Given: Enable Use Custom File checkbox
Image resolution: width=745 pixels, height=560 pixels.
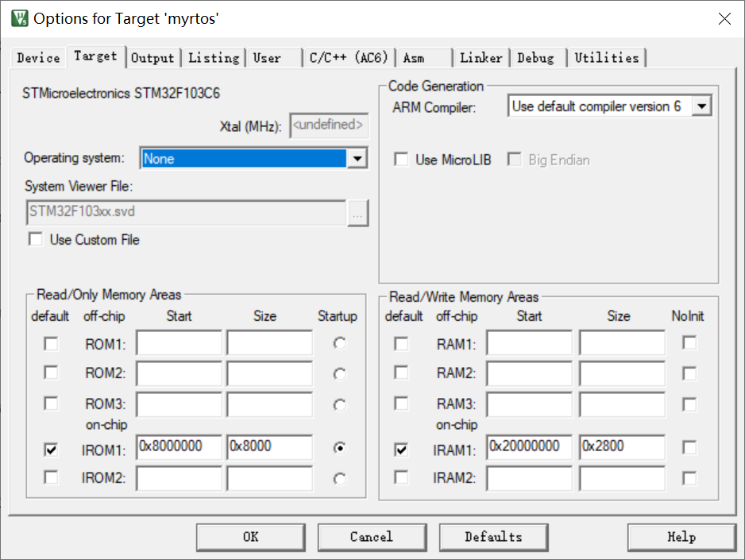Looking at the screenshot, I should pos(36,239).
